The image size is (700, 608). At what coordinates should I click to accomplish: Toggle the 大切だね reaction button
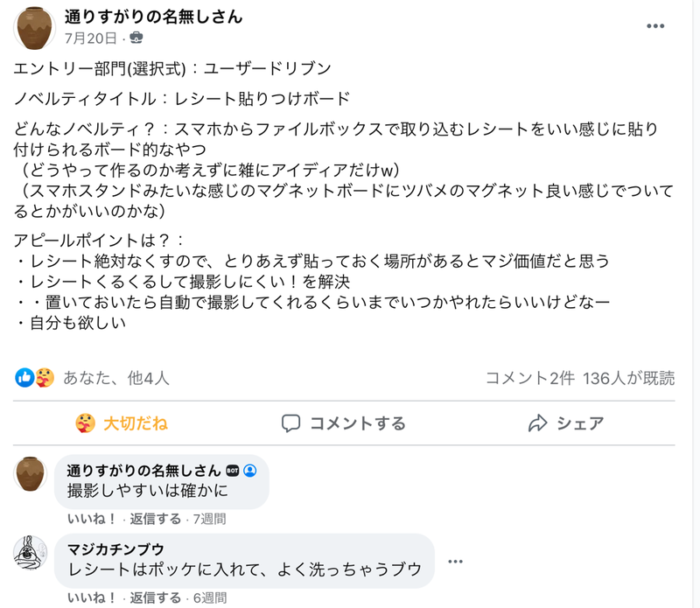[x=122, y=423]
